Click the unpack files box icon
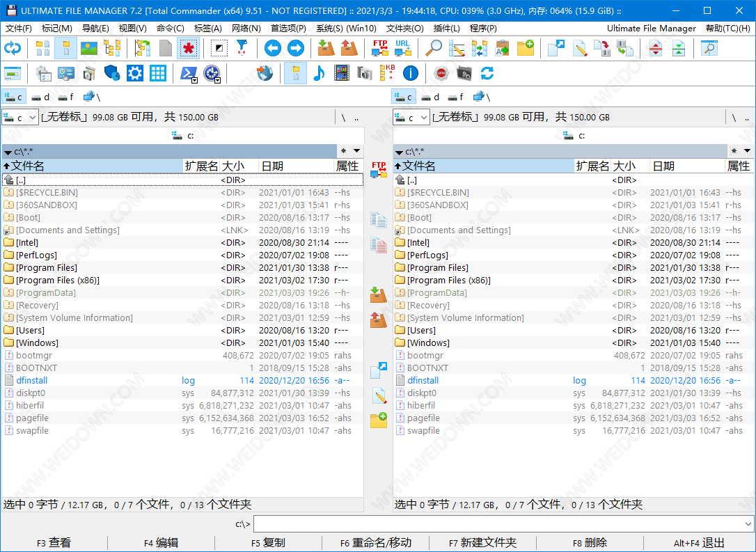756x552 pixels. 349,48
